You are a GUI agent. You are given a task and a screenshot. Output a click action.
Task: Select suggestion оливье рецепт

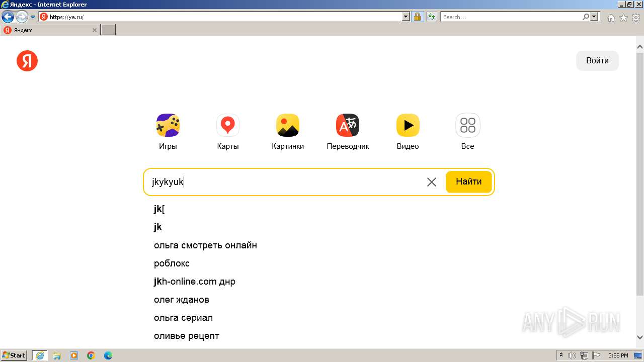[x=187, y=336]
